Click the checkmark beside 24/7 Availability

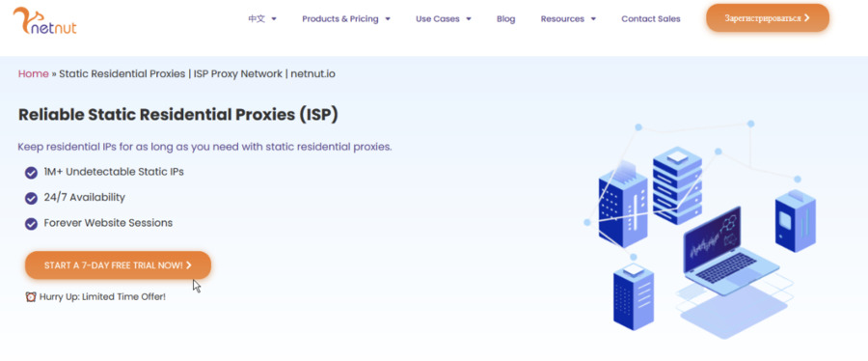click(31, 198)
